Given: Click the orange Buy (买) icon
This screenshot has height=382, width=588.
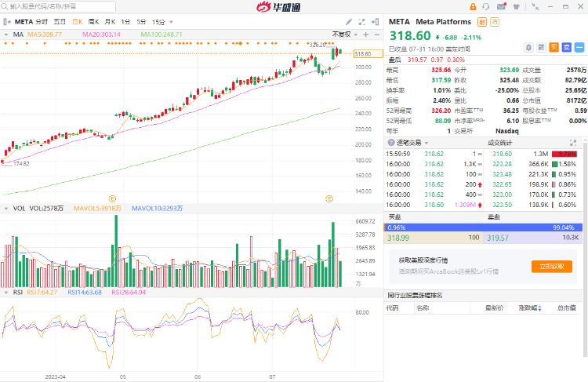Looking at the screenshot, I should click(554, 47).
